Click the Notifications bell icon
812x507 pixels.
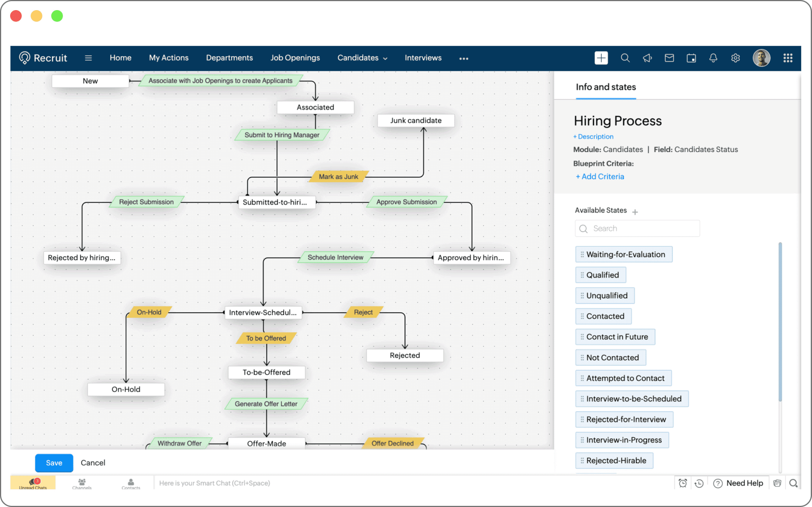(714, 57)
